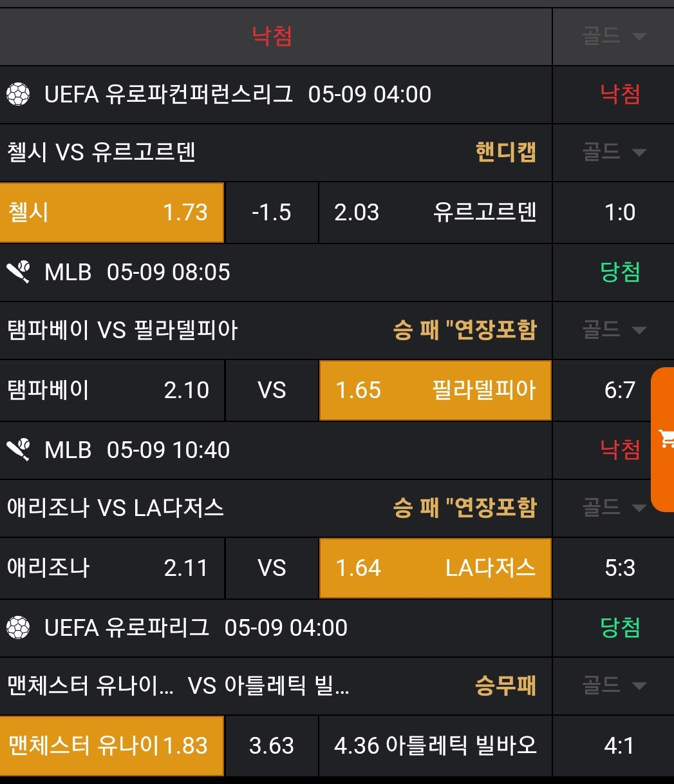Screen dimensions: 674x784
Task: Expand the 골드 dropdown for 탬파베이 VS 필라델피아
Action: click(x=613, y=330)
